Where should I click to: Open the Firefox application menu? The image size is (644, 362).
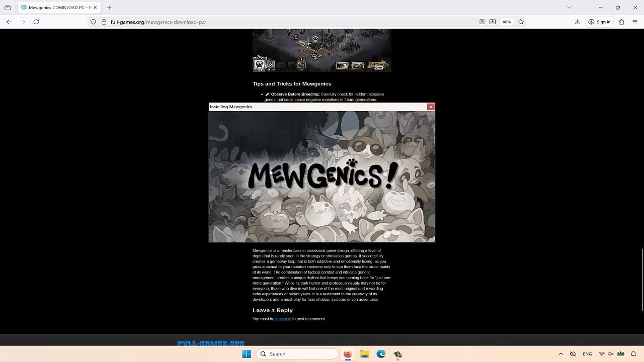pos(635,22)
